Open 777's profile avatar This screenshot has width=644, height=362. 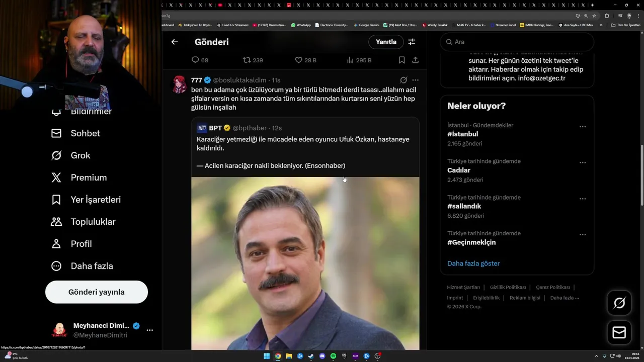coord(180,84)
